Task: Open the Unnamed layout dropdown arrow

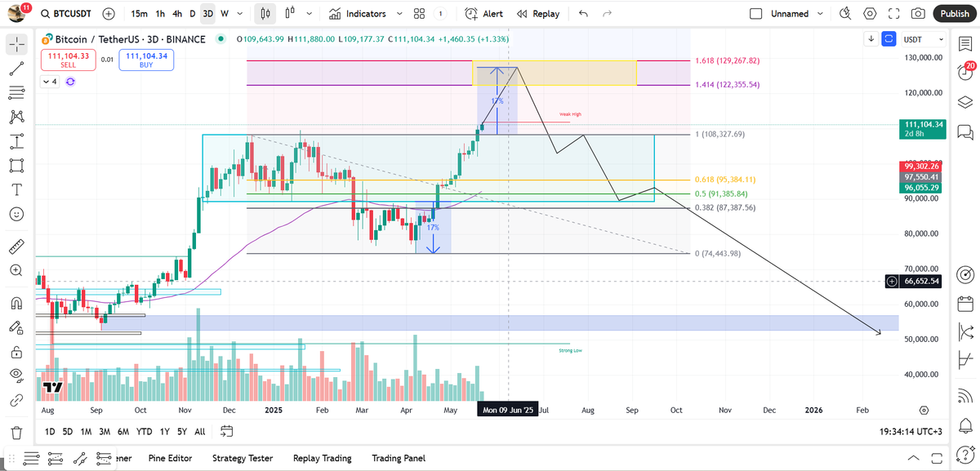Action: 819,14
